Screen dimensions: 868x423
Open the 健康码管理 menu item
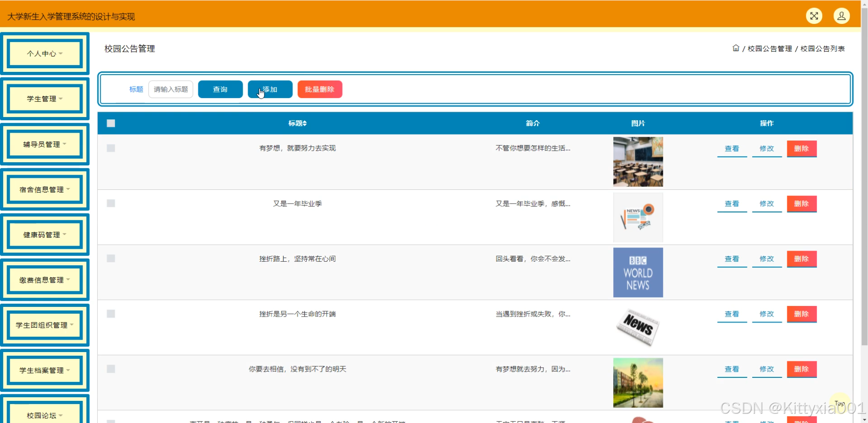click(45, 235)
